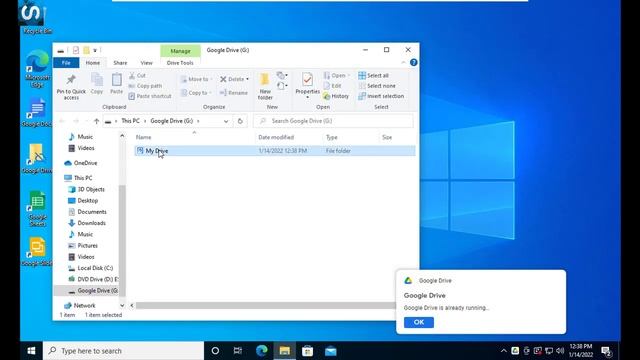
Task: Click OK in Google Drive notification
Action: click(x=419, y=322)
